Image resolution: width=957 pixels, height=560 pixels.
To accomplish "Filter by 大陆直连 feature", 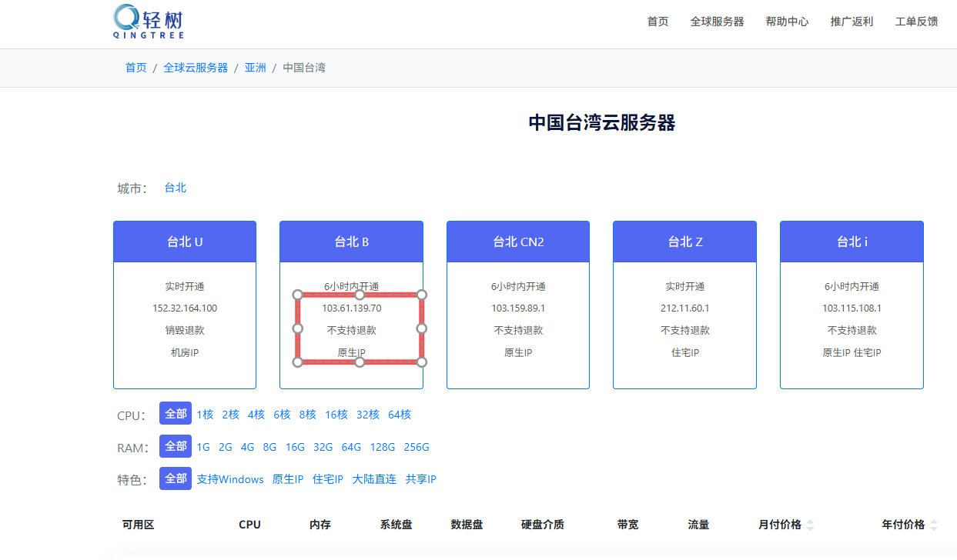I will click(x=374, y=479).
